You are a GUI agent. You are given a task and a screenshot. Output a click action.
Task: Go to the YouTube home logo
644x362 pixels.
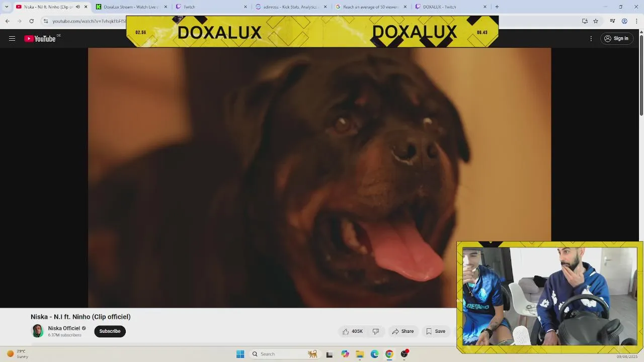40,39
